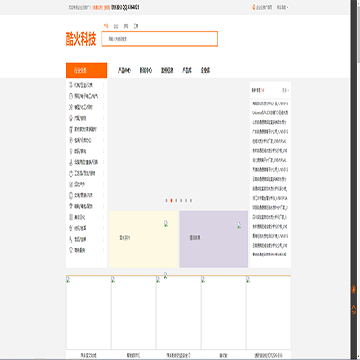Click the orange category header button
The image size is (360, 360).
click(86, 70)
